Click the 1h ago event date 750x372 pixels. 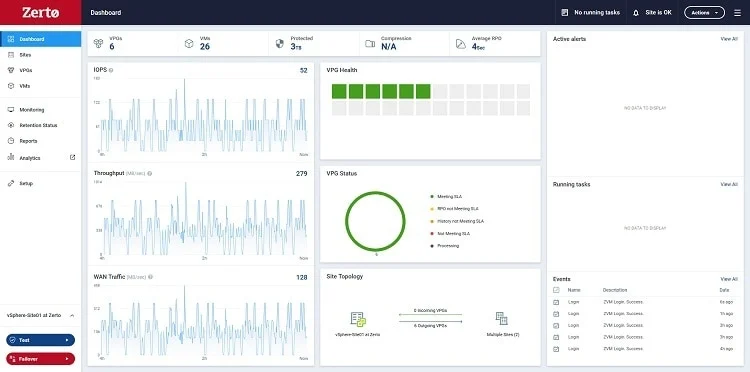pyautogui.click(x=726, y=314)
